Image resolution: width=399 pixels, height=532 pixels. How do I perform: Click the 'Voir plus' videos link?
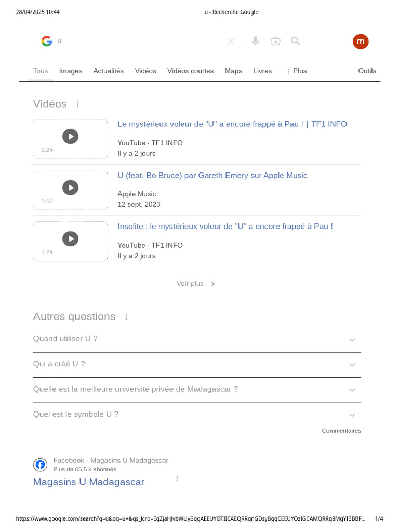(195, 284)
